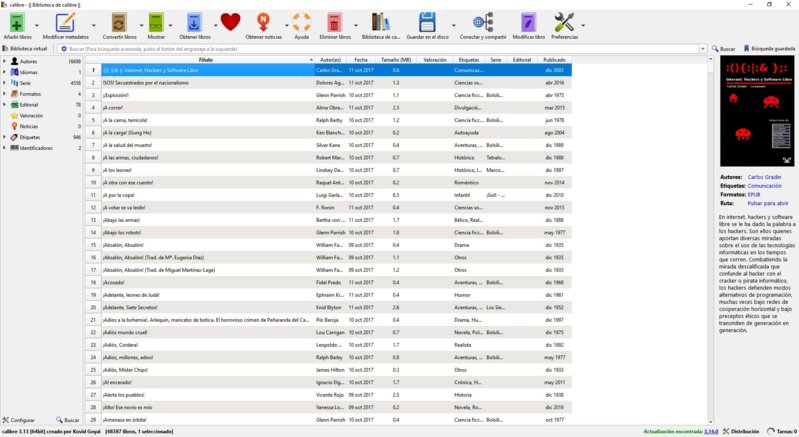The height and width of the screenshot is (437, 799).
Task: Open Modificar metadatos from the toolbar
Action: [65, 22]
